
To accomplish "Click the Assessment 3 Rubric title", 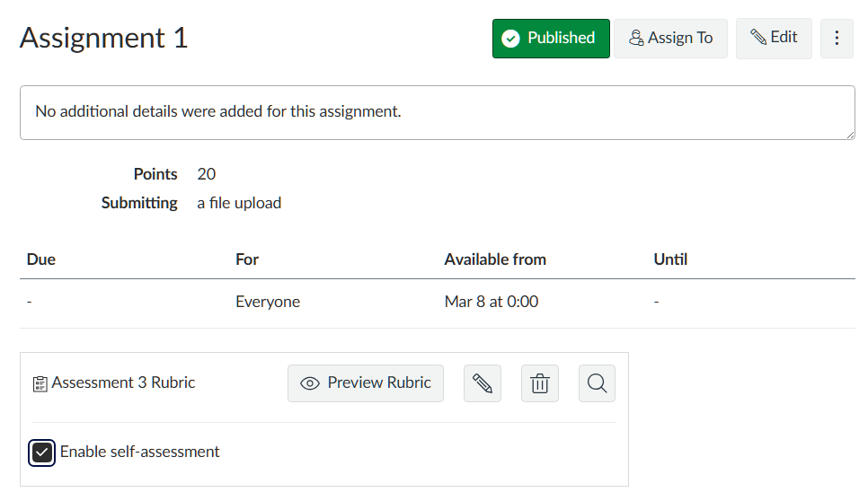I will (x=123, y=382).
